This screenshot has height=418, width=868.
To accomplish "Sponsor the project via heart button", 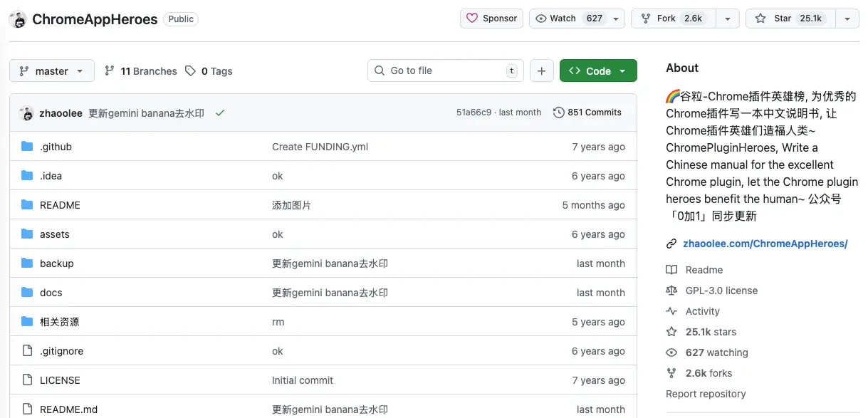I will [491, 19].
